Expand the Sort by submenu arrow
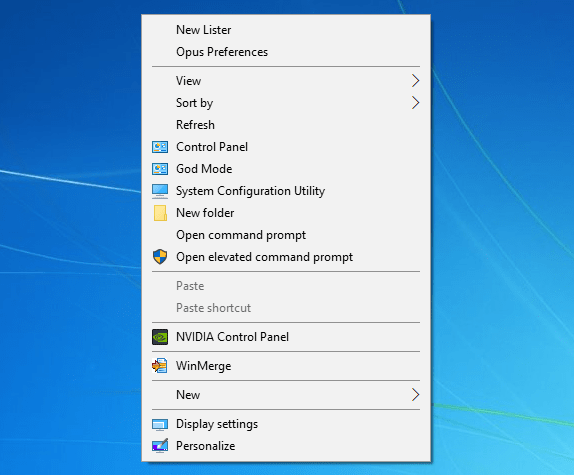574x475 pixels. (x=415, y=103)
